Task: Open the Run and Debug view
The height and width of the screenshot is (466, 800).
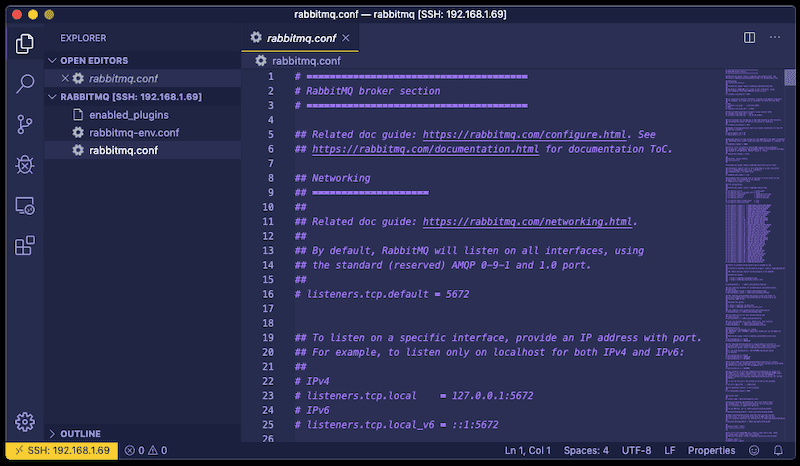Action: pos(24,165)
